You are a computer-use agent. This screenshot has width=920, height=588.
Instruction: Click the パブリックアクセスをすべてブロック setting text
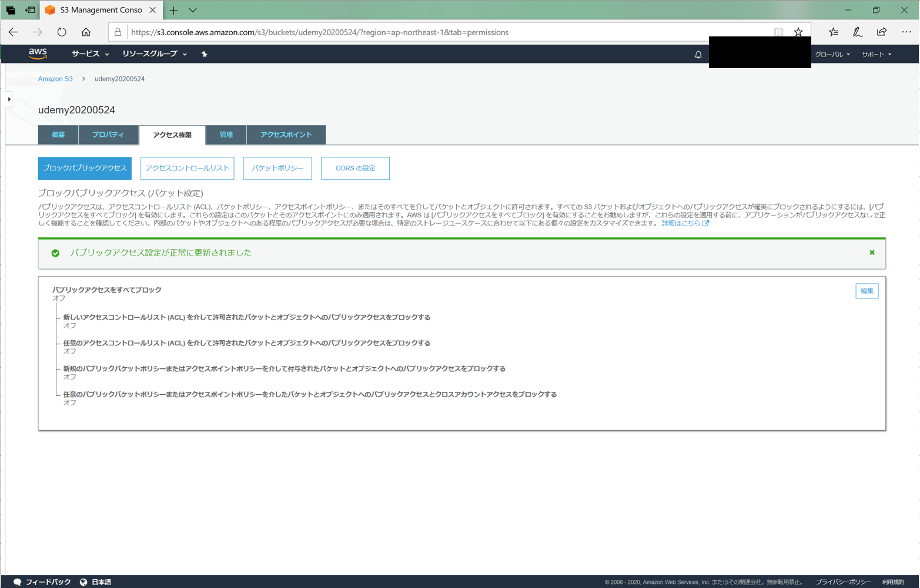click(x=106, y=290)
